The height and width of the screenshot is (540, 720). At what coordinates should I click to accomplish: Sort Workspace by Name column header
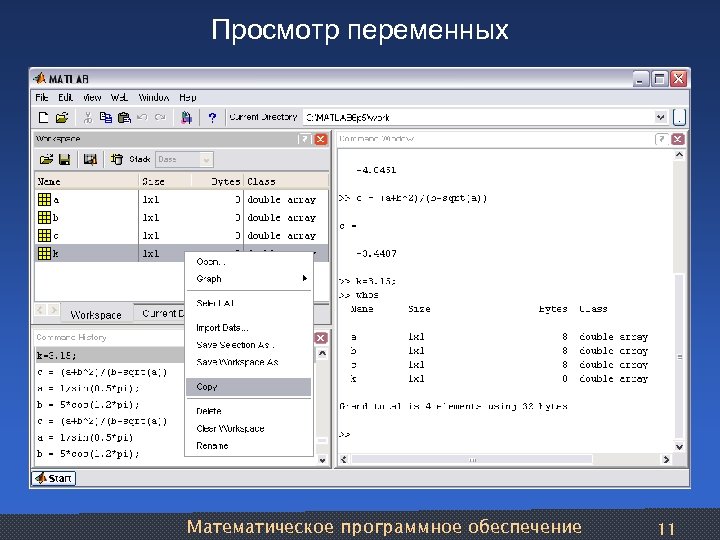click(x=86, y=181)
